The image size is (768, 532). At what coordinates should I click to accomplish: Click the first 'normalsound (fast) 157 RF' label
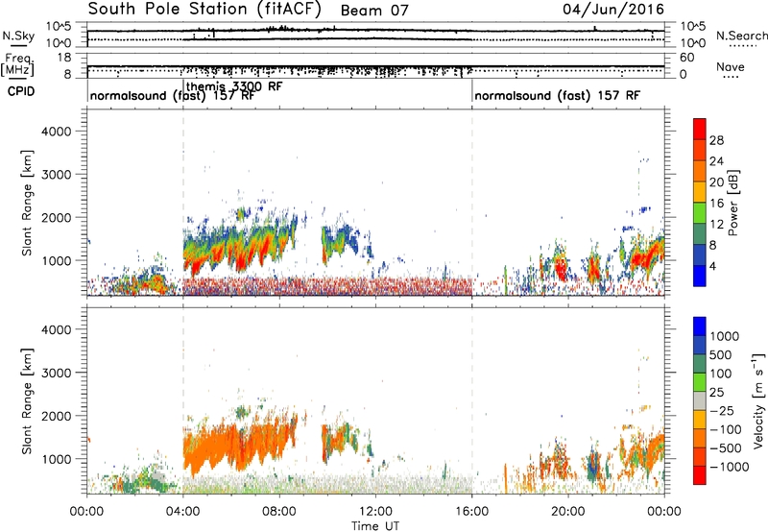pyautogui.click(x=172, y=95)
